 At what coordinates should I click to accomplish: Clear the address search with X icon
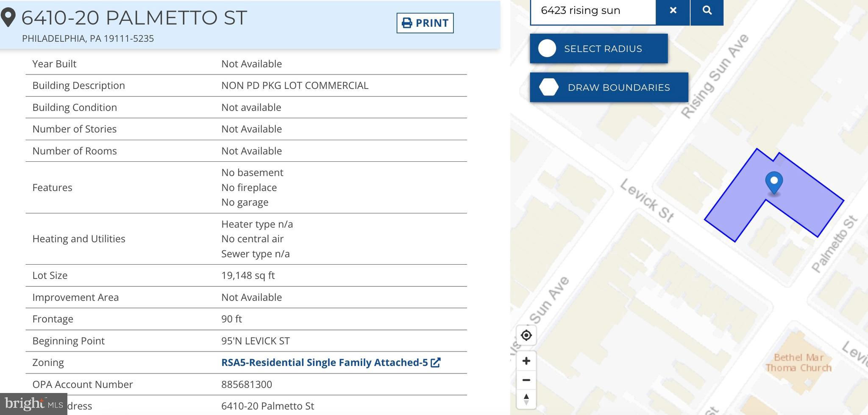pos(673,11)
